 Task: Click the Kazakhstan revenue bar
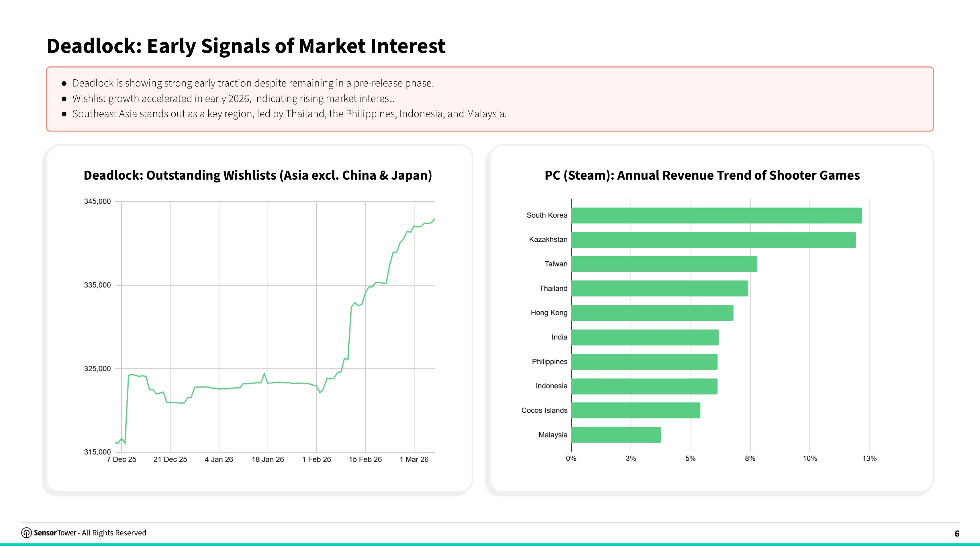714,240
